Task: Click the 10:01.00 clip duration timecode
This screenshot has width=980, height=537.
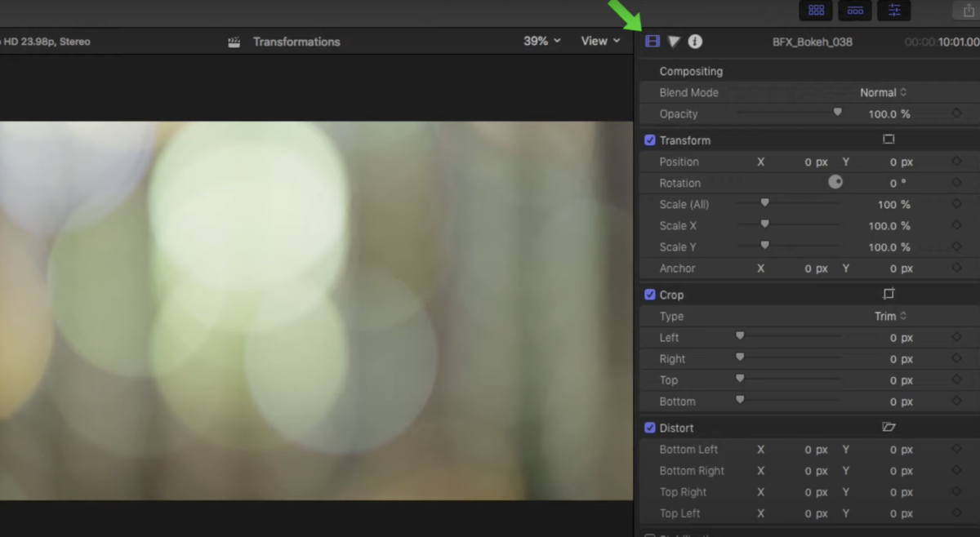Action: 958,42
